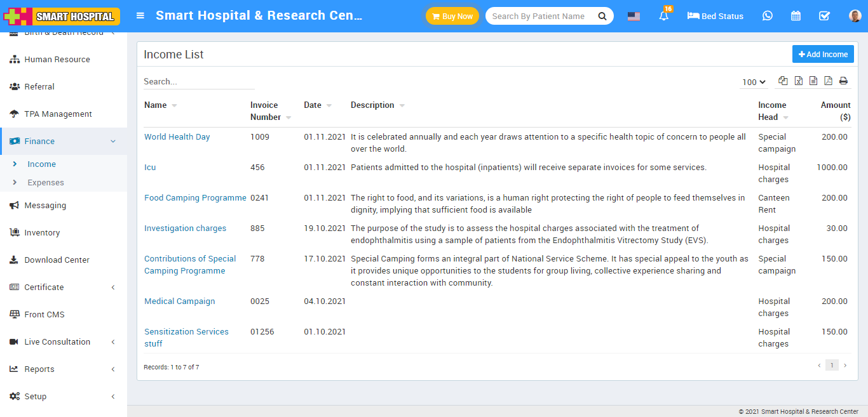This screenshot has width=868, height=417.
Task: Print the income list
Action: point(843,81)
